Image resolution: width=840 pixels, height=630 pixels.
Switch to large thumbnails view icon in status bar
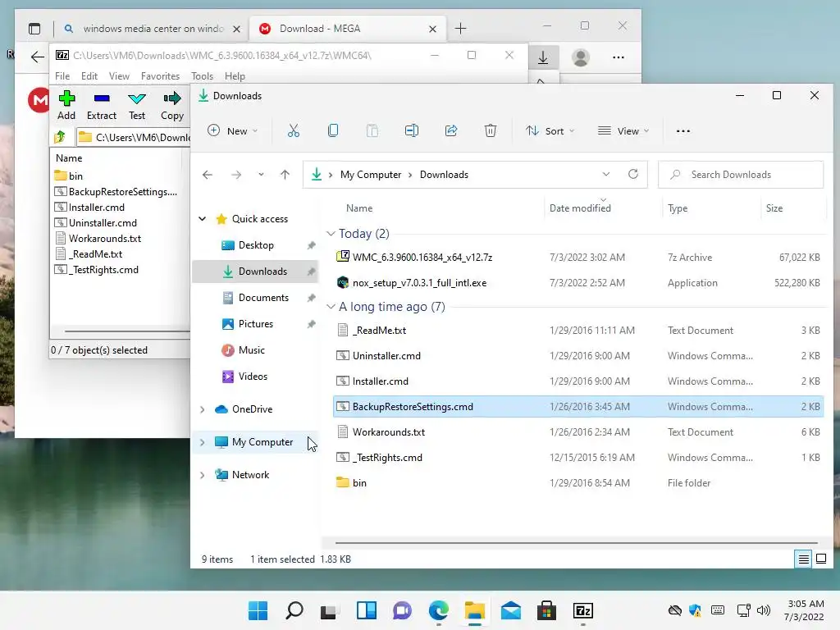pos(820,559)
